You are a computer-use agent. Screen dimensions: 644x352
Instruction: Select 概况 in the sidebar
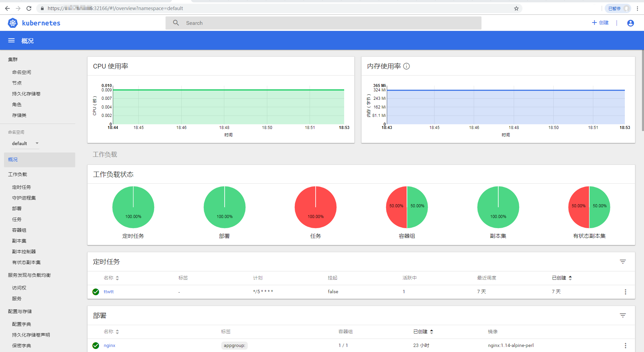40,160
